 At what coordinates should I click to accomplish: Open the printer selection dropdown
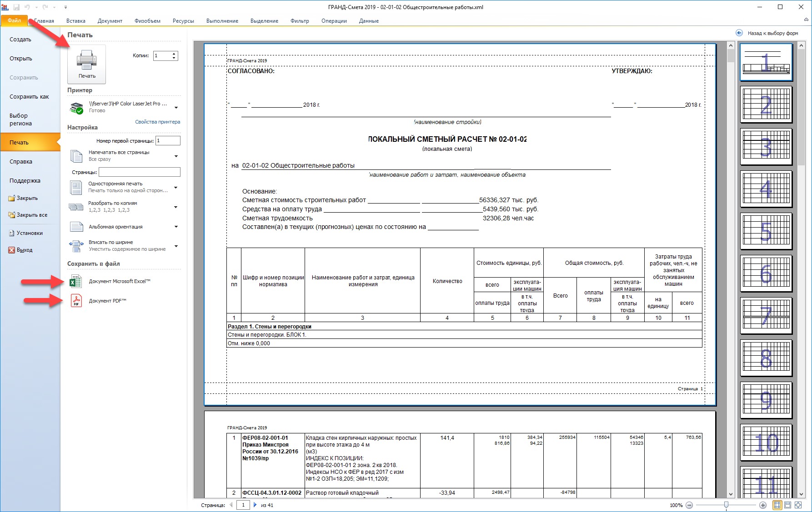pyautogui.click(x=176, y=108)
